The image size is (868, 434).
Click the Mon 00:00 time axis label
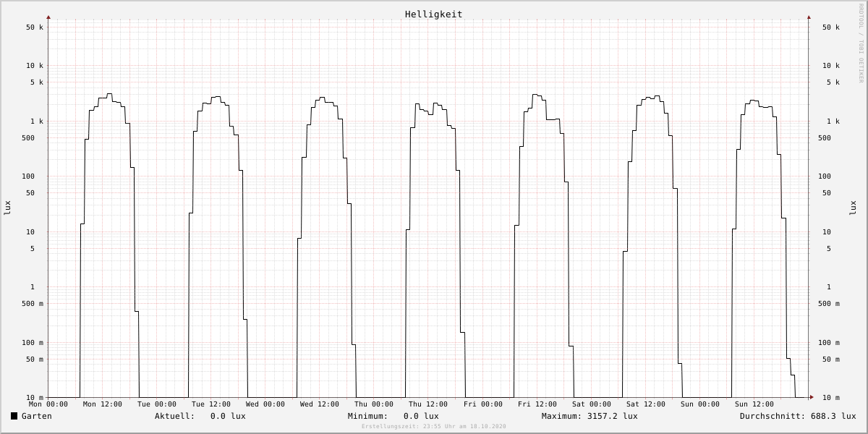pos(48,404)
